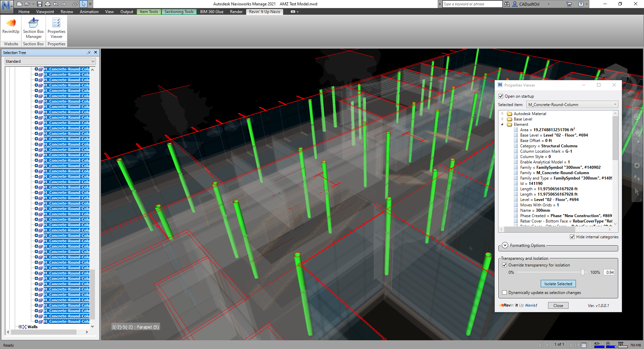The height and width of the screenshot is (349, 644).
Task: Click the pencil progress indicator in status bar
Action: click(x=599, y=345)
